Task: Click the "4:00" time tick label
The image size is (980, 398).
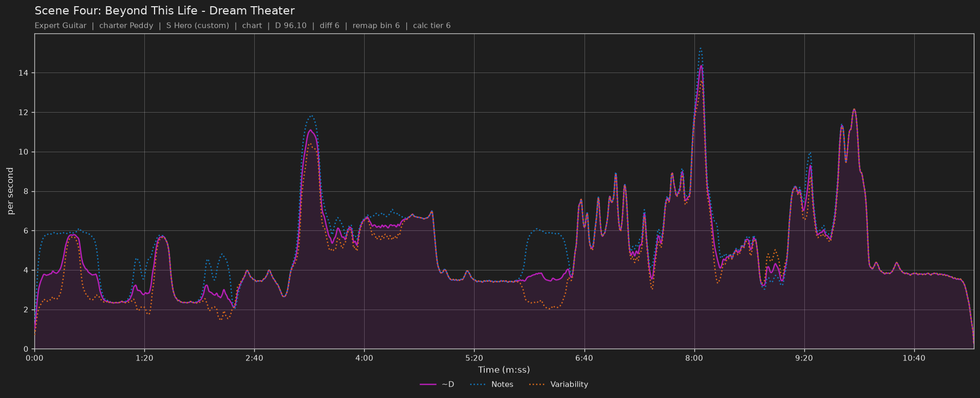Action: [364, 358]
